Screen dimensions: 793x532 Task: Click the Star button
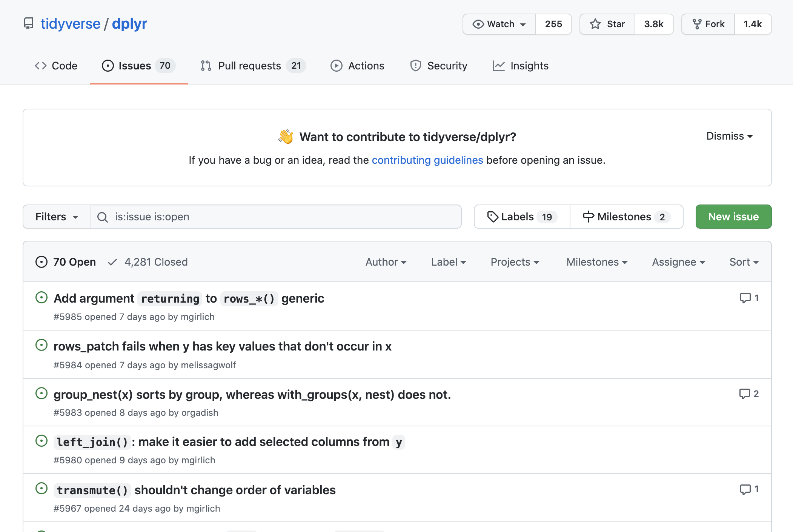point(607,24)
